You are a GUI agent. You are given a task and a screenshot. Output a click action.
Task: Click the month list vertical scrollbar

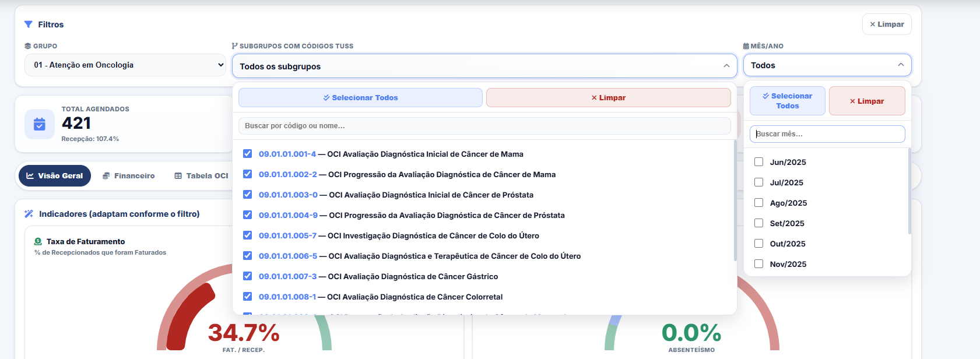tap(909, 191)
